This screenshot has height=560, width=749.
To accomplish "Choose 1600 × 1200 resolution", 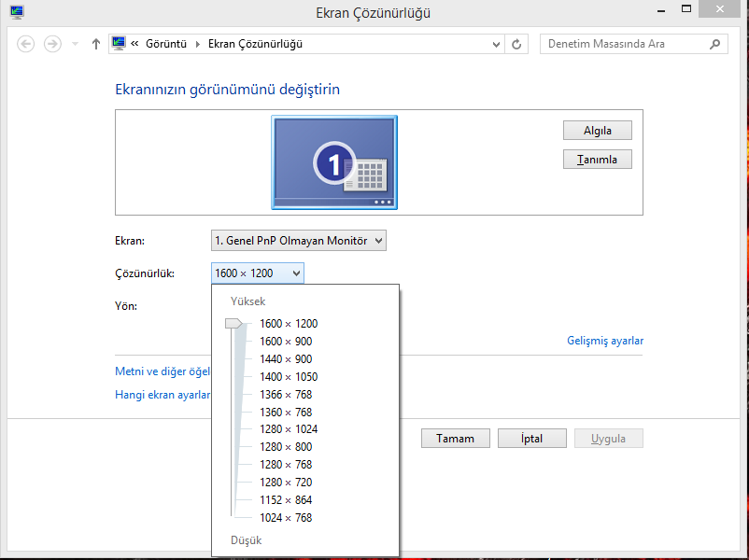I will point(289,324).
